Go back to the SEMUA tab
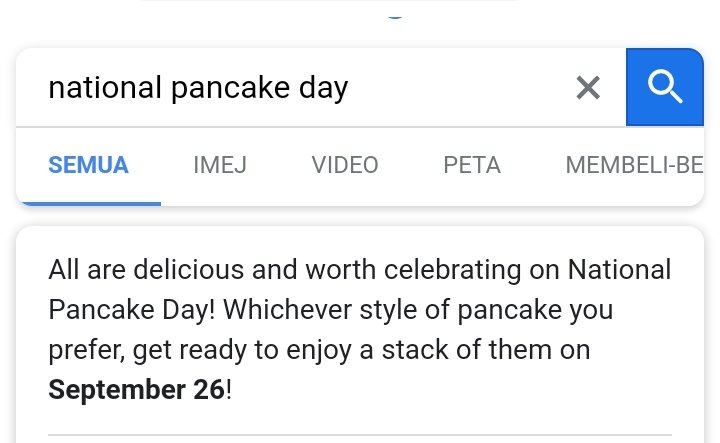720x443 pixels. click(88, 165)
